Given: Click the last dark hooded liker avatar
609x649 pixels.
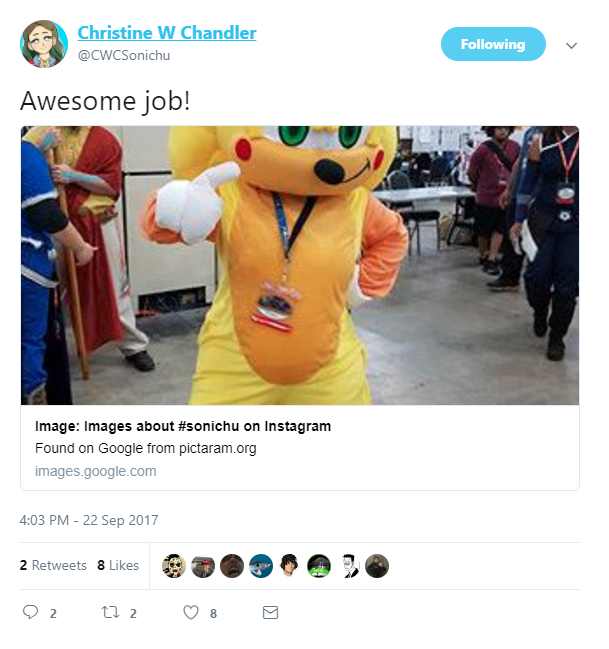Looking at the screenshot, I should coord(377,566).
